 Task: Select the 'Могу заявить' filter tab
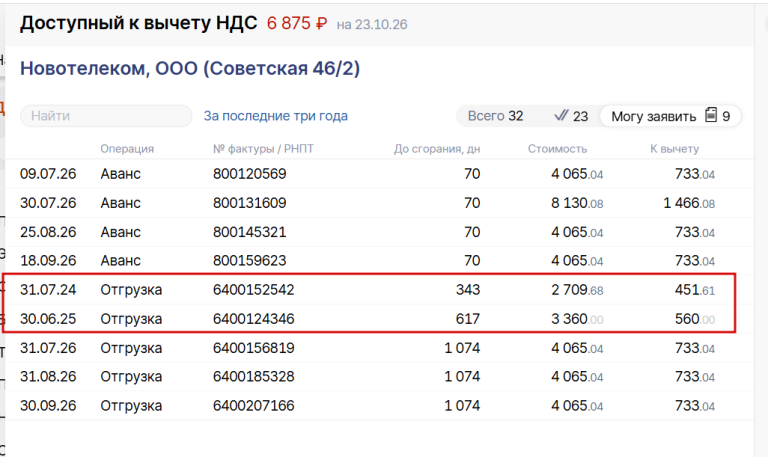[x=670, y=116]
